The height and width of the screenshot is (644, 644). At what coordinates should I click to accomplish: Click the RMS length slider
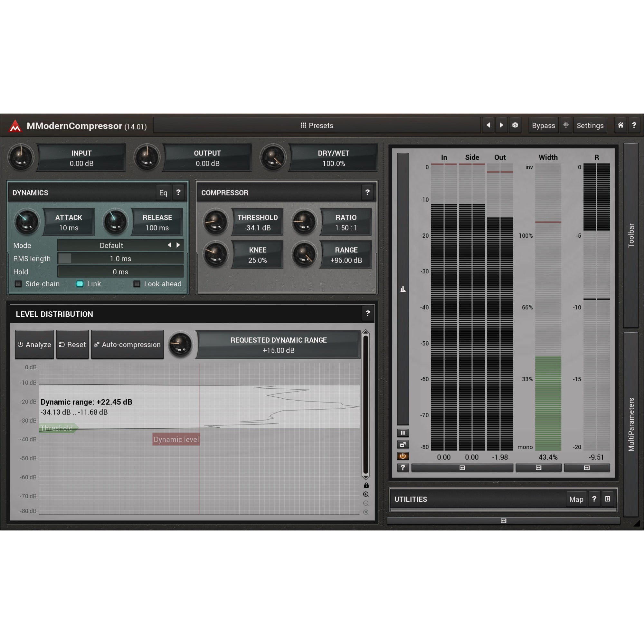pos(120,258)
